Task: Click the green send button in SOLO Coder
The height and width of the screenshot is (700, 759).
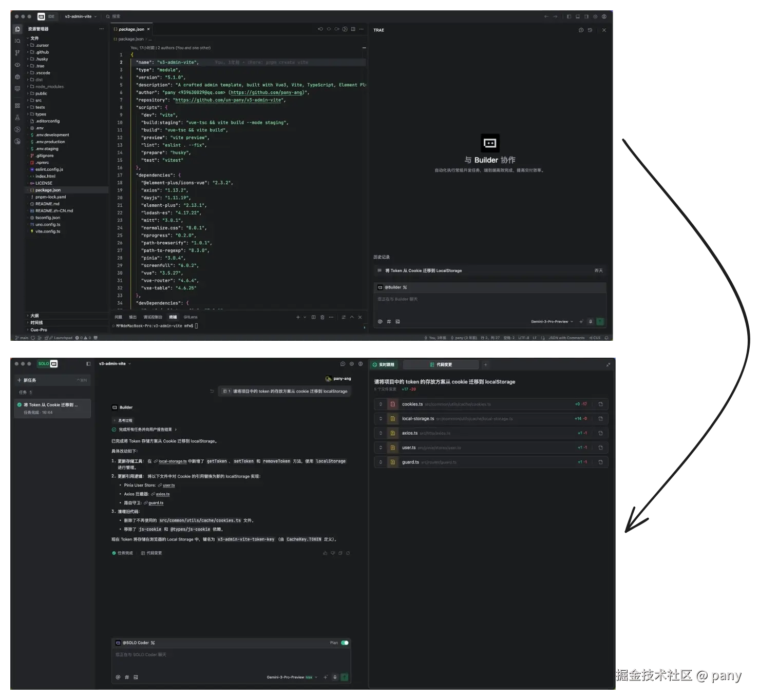Action: pos(344,677)
